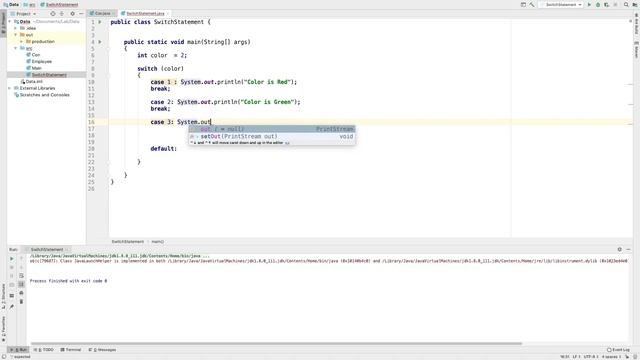This screenshot has width=640, height=360.
Task: Click the Data breadcrumb in the navigation bar
Action: (11, 4)
